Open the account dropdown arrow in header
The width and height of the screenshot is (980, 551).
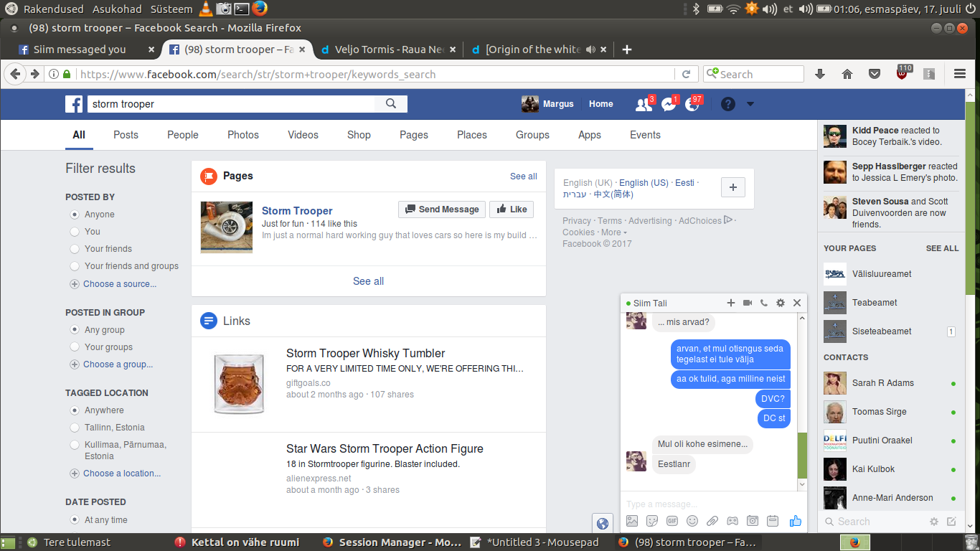[x=750, y=104]
